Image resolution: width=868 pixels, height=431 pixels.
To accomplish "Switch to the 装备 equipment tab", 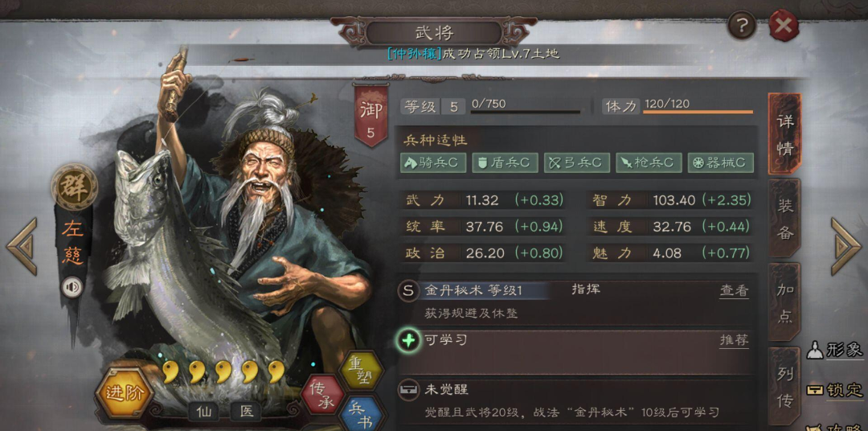I will (784, 219).
